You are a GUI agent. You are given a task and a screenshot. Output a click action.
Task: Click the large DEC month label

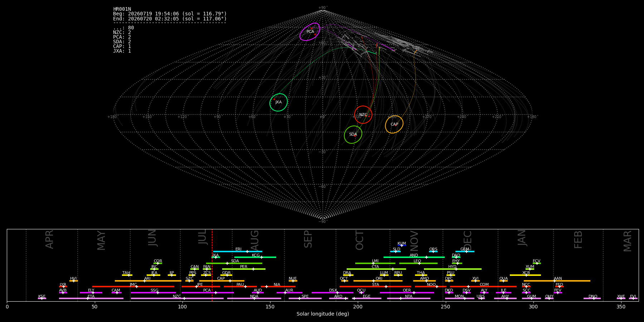[x=468, y=240]
